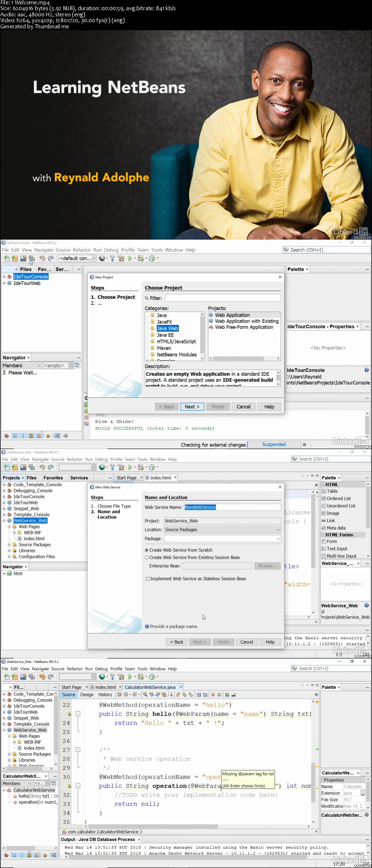Click Save All icon in New Web Service window toolbar
This screenshot has width=372, height=868.
32,467
